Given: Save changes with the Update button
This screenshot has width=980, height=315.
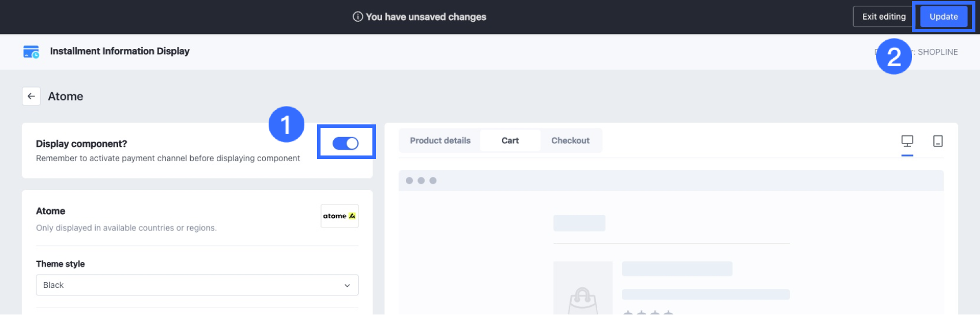Looking at the screenshot, I should click(x=943, y=17).
